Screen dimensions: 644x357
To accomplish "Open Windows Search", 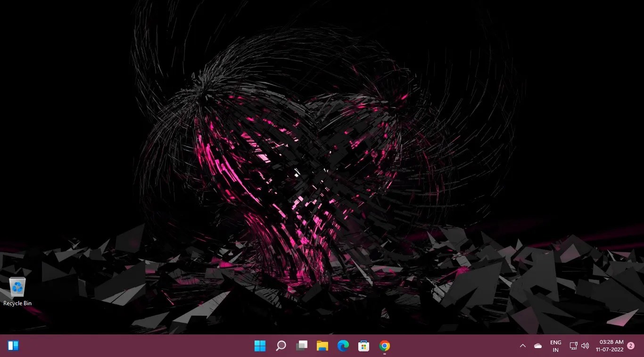I will click(281, 346).
